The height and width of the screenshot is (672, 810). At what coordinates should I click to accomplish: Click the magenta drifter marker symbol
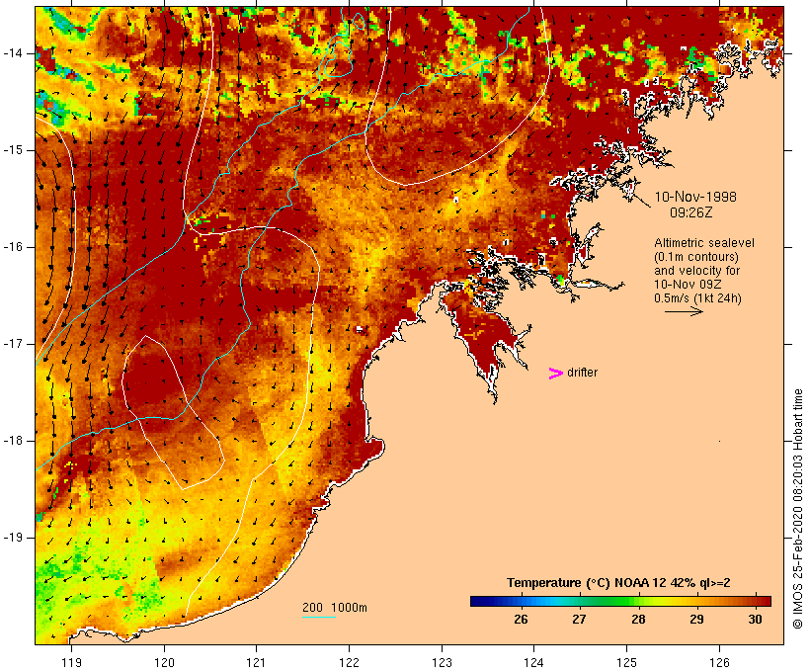point(556,374)
